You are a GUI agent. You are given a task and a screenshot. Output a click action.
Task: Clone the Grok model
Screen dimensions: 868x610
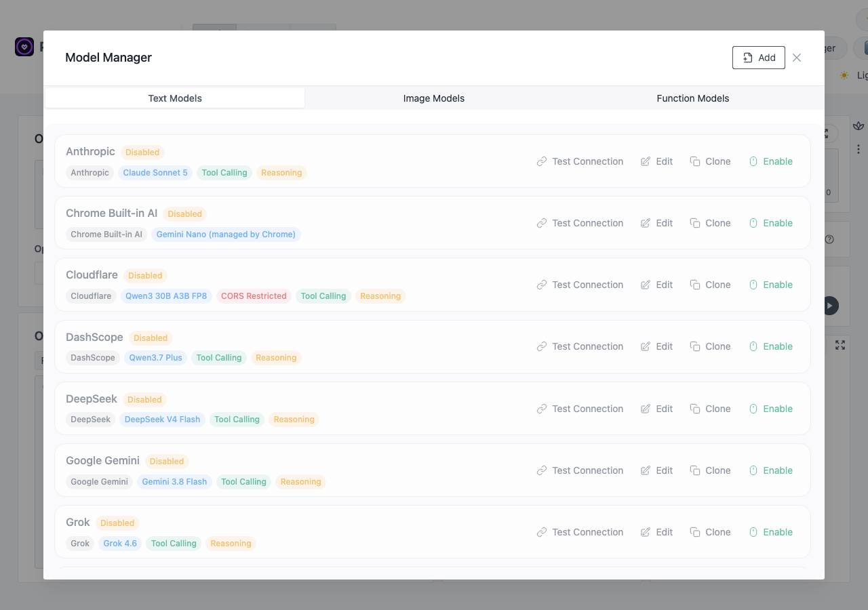click(711, 532)
